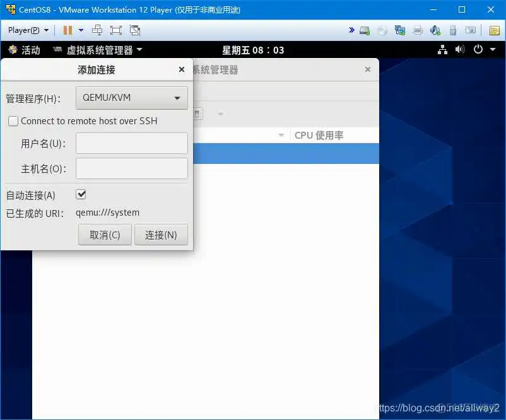
Task: Click the Unity mode toolbar icon
Action: pos(133,30)
